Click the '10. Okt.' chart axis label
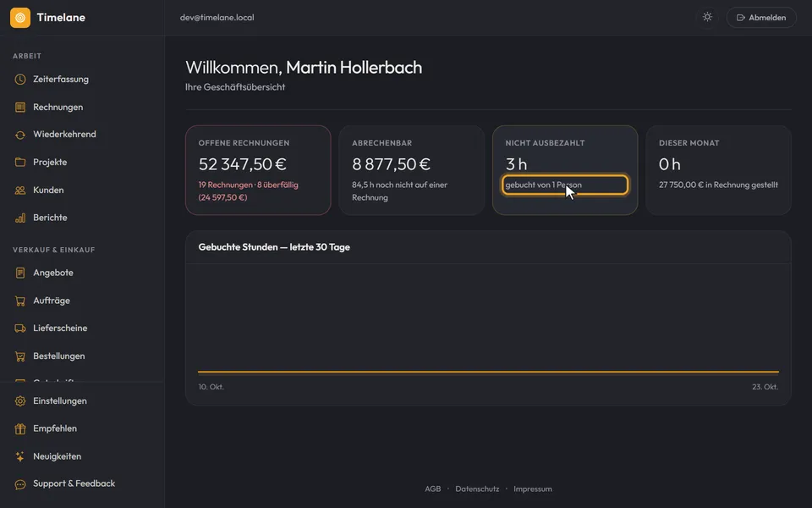This screenshot has height=508, width=812. pyautogui.click(x=211, y=387)
